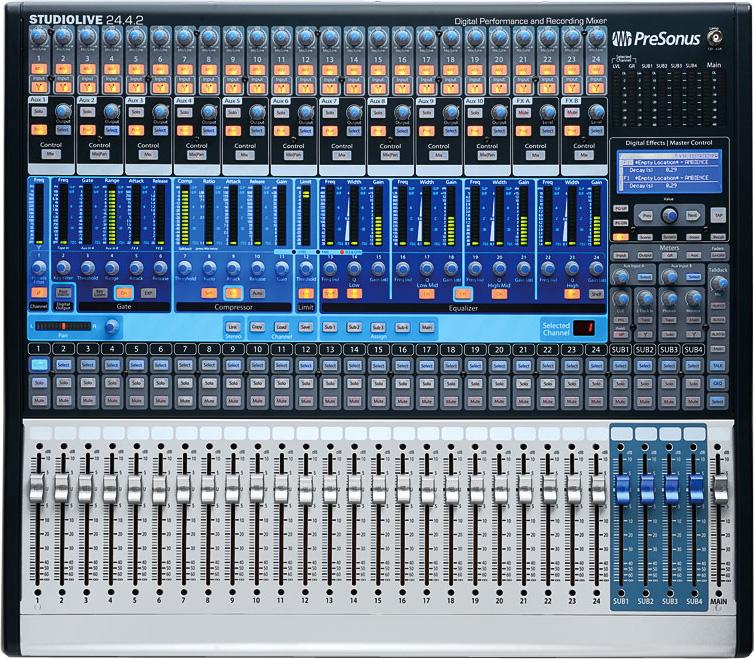Toggle FireWire input button on channel 4
This screenshot has width=754, height=659.
[x=112, y=88]
